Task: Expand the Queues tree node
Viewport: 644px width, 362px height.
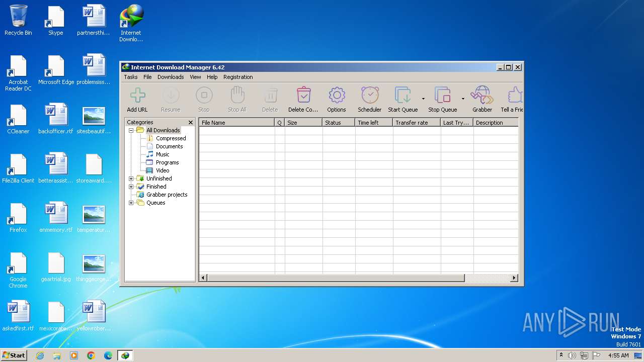Action: [131, 203]
